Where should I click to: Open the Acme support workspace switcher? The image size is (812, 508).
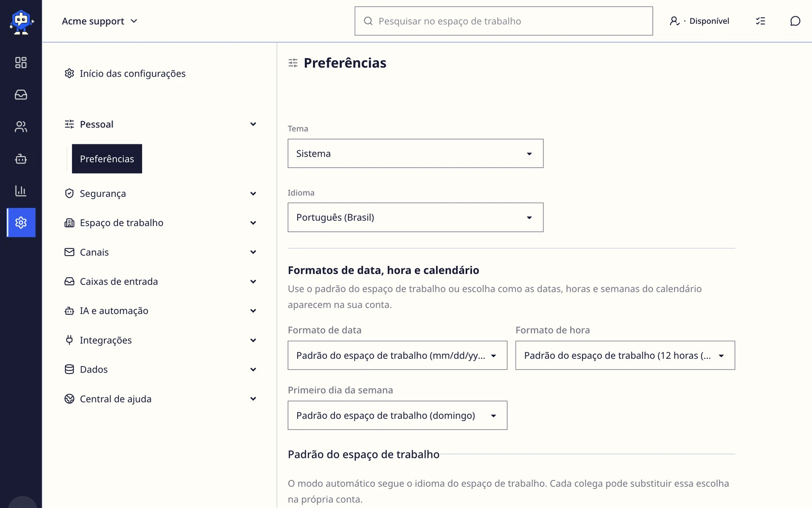click(99, 21)
